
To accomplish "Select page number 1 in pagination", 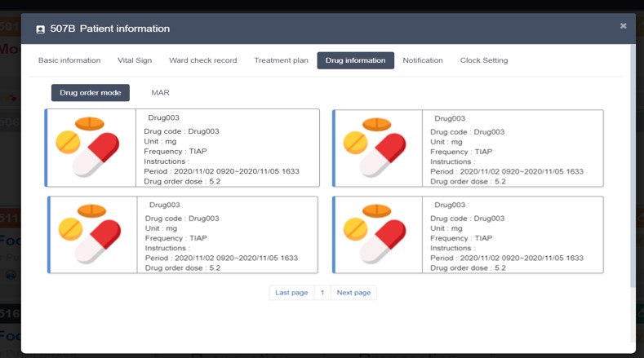I will click(322, 293).
